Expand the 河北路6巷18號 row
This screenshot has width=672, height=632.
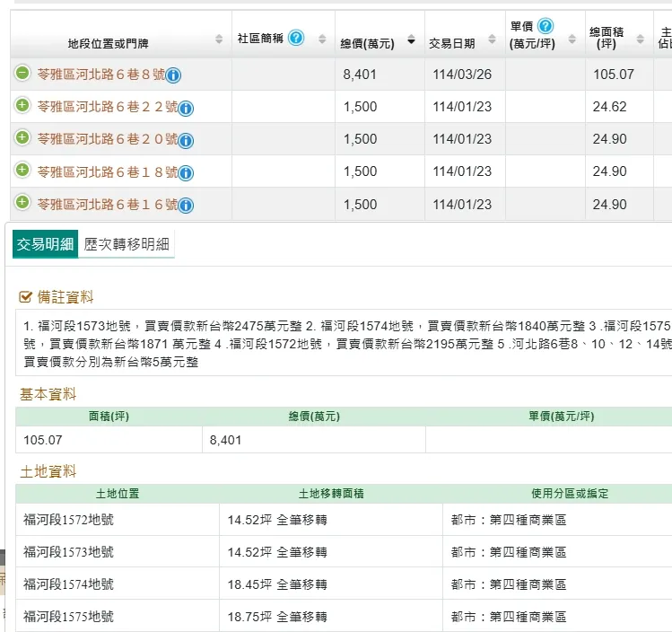pyautogui.click(x=22, y=171)
